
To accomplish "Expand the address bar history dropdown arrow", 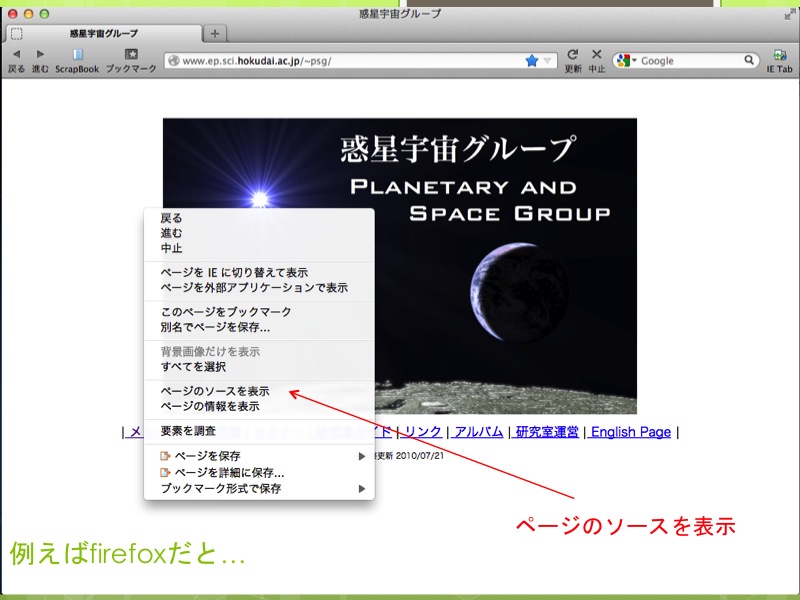I will tap(547, 61).
